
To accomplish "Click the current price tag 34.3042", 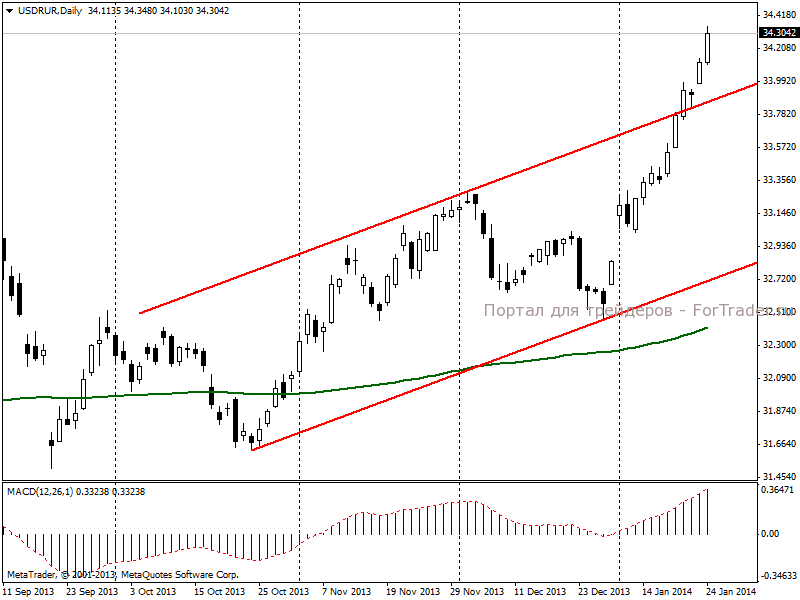I will (x=779, y=33).
